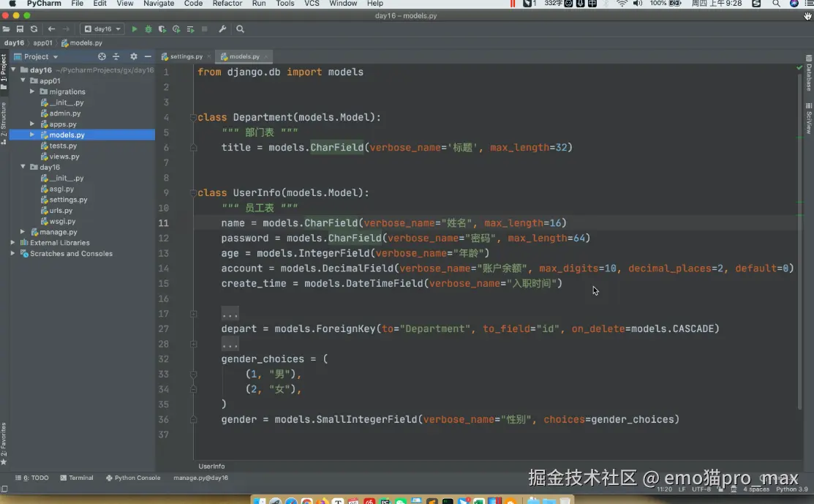Screen dimensions: 814x504
Task: Open the manage.py@day16 tool window
Action: (x=200, y=478)
